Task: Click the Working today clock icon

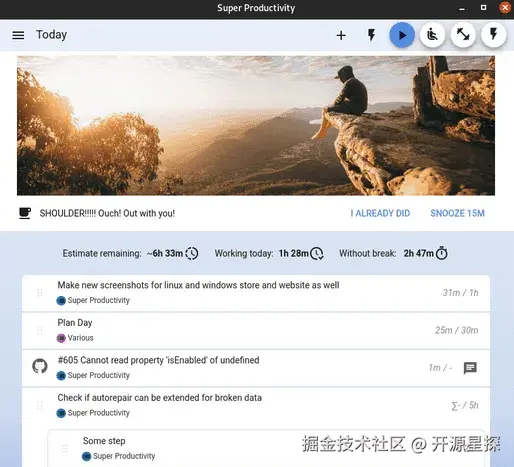Action: [316, 253]
